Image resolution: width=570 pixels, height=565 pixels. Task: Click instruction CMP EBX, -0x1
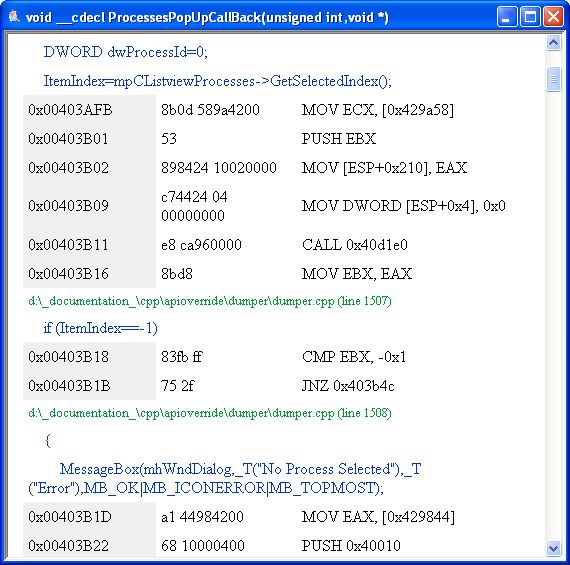coord(354,357)
